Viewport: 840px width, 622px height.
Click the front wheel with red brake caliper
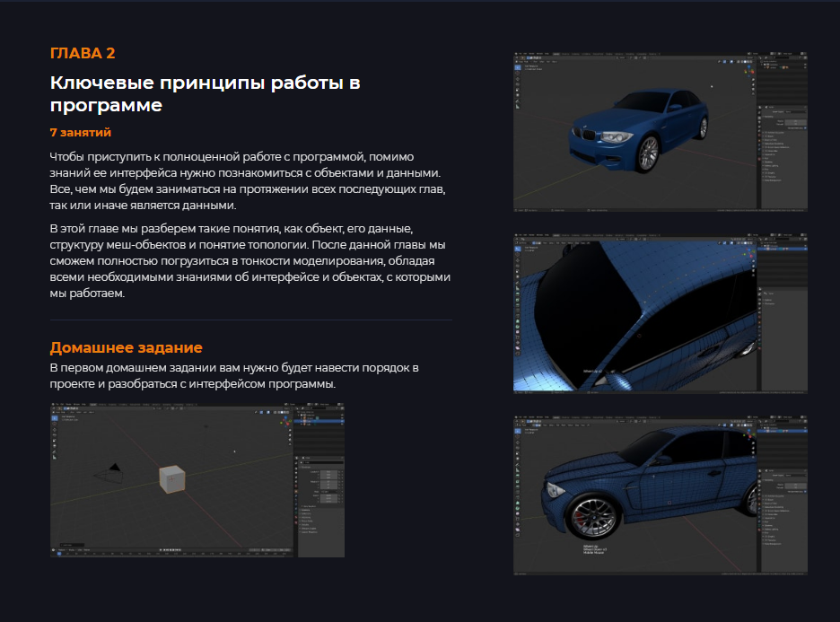594,515
